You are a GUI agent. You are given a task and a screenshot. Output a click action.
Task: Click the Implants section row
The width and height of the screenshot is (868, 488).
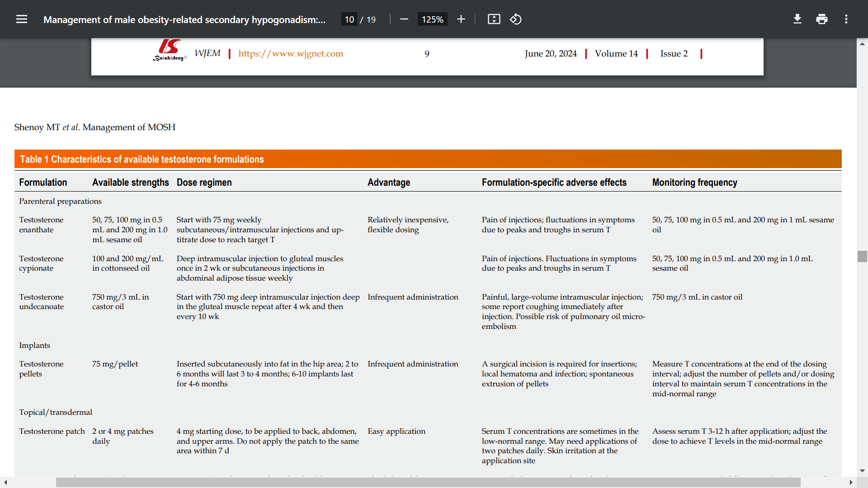click(x=34, y=345)
